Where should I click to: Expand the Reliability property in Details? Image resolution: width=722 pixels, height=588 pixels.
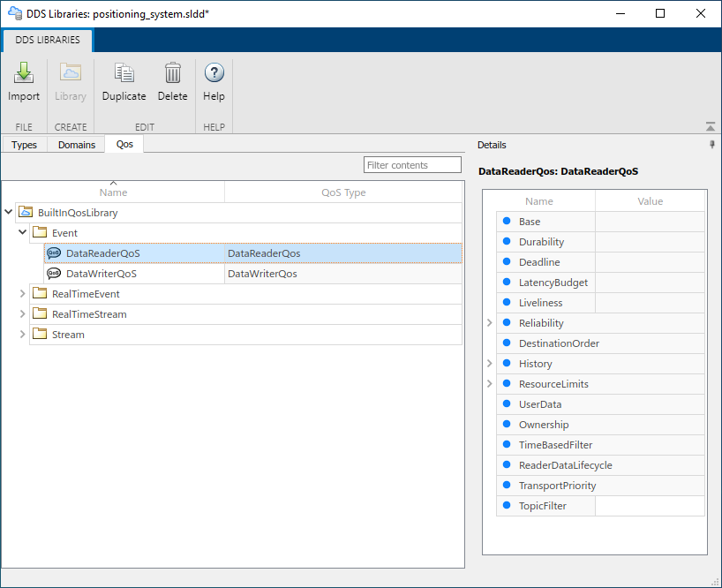(489, 322)
